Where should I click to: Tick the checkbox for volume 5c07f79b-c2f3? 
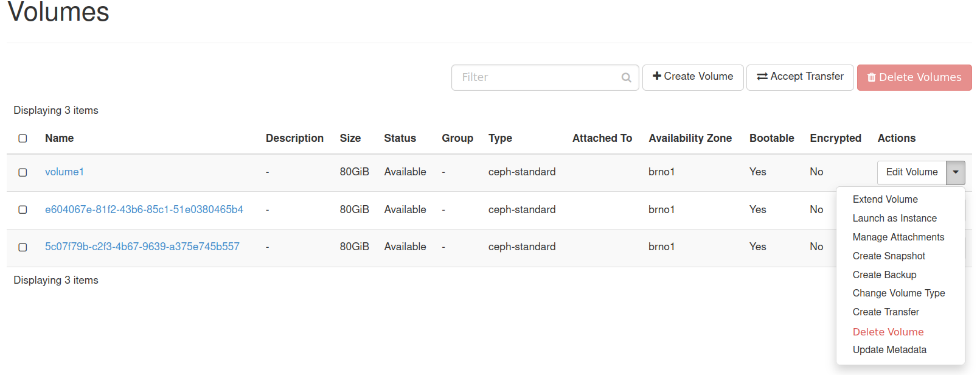coord(23,247)
